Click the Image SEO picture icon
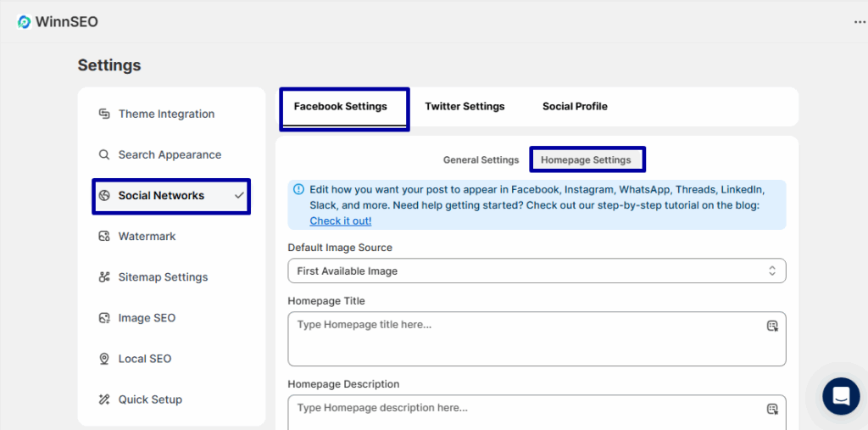 point(104,318)
